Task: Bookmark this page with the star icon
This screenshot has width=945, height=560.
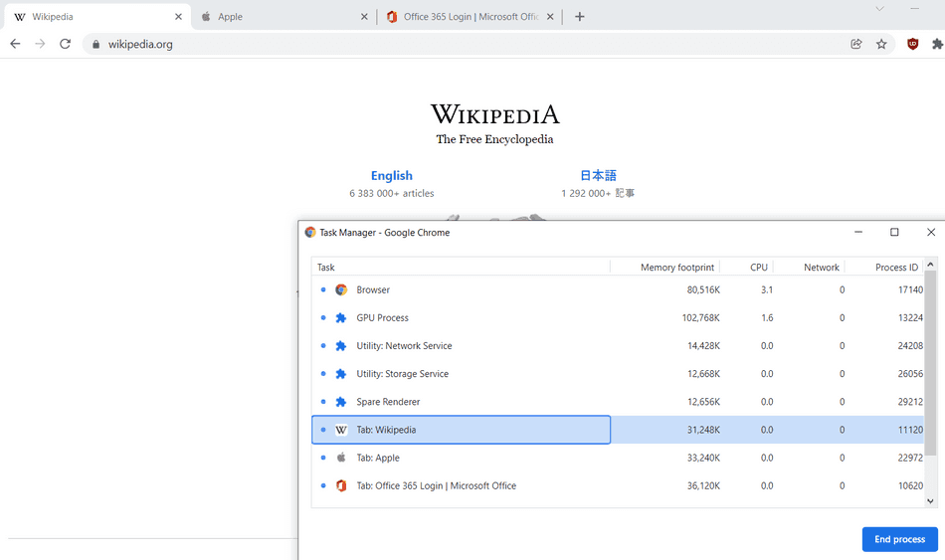Action: [x=881, y=44]
